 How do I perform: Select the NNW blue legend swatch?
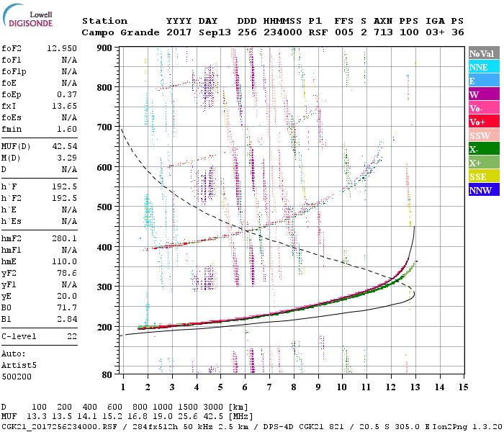click(x=484, y=189)
